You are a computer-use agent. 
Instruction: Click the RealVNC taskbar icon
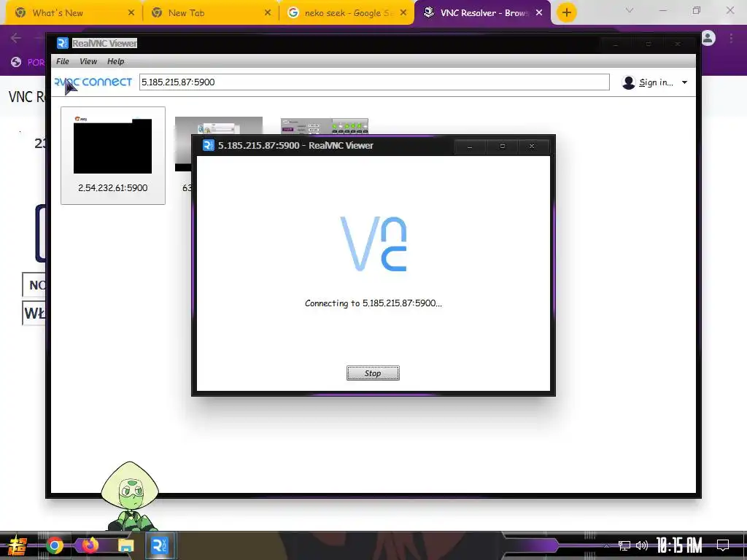click(159, 545)
